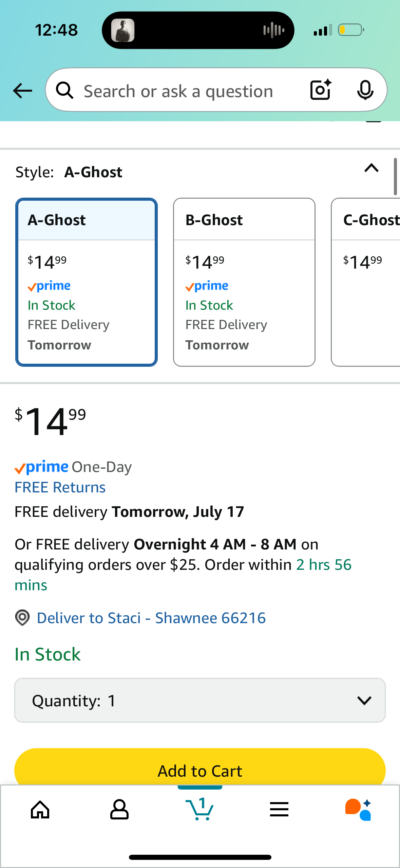
Task: Go to Home tab icon
Action: [x=40, y=810]
